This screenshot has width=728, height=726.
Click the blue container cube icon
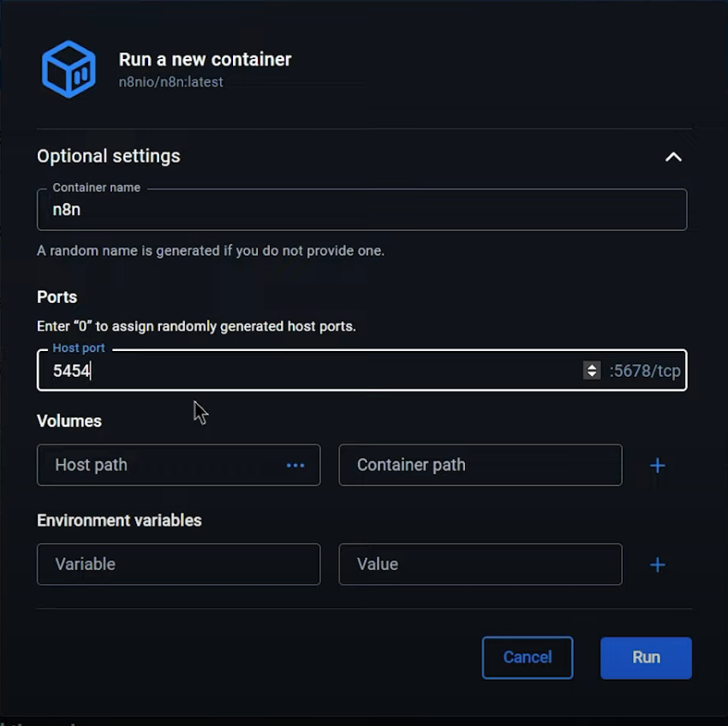pos(69,69)
